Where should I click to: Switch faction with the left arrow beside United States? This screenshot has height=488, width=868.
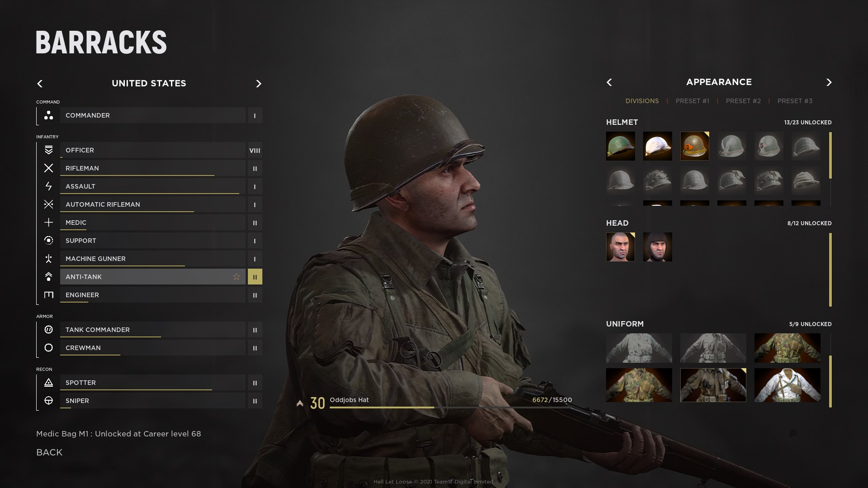click(40, 84)
